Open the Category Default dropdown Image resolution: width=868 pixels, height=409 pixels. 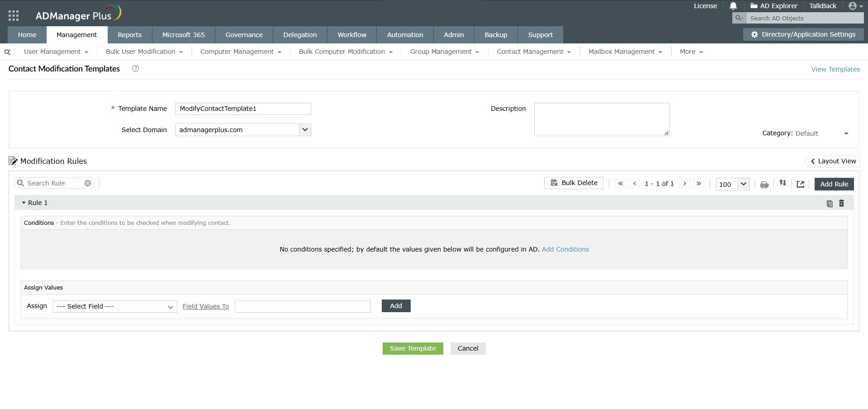pos(846,133)
